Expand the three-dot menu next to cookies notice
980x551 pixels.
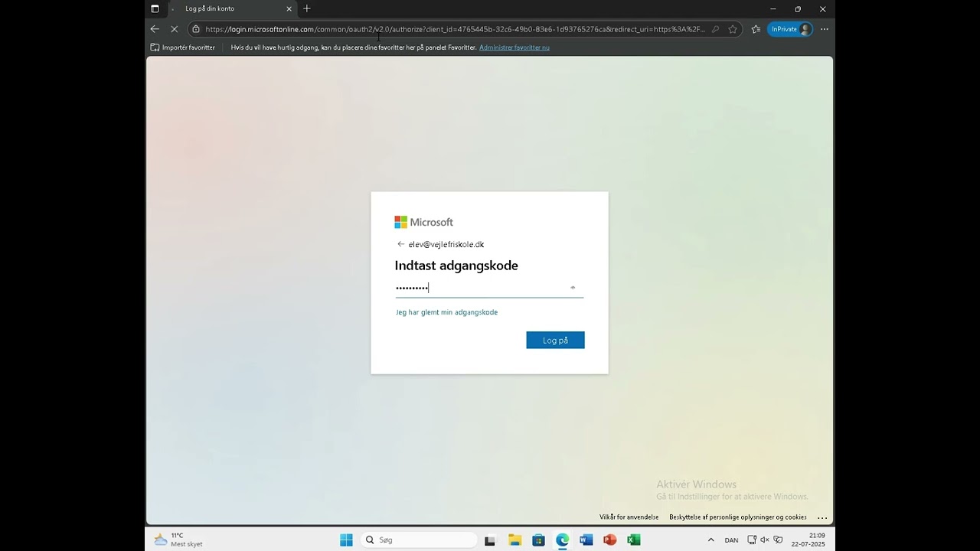[822, 517]
